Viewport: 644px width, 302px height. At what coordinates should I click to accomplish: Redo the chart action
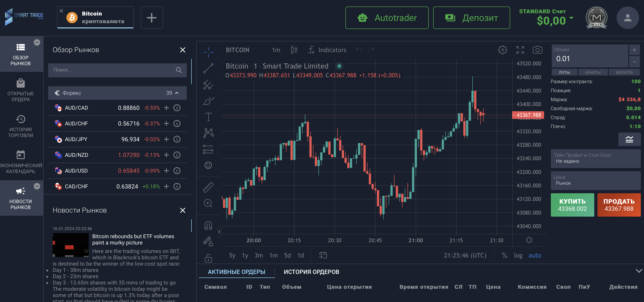click(x=372, y=50)
